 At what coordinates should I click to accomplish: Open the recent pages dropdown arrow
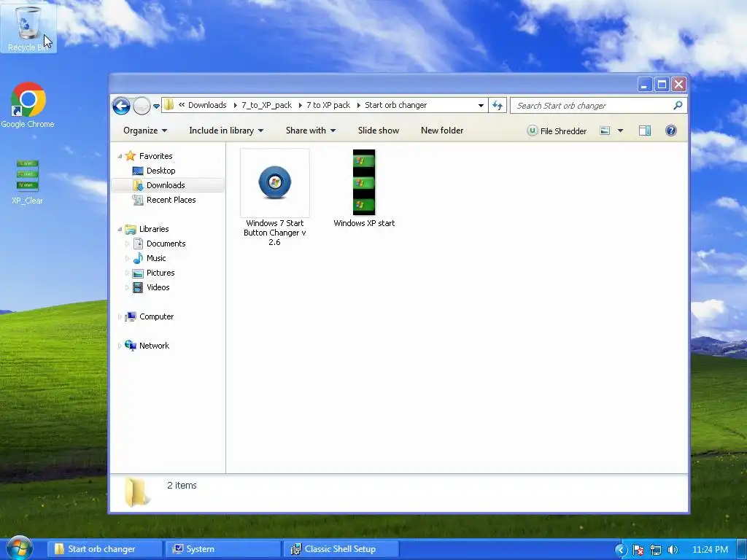[x=156, y=106]
